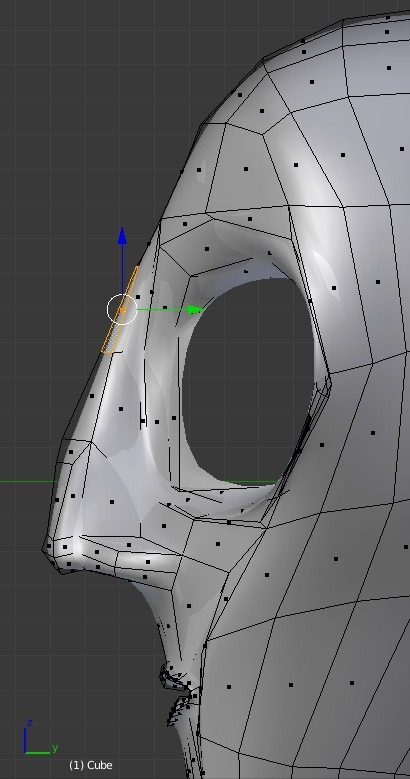Click the green y letter in axis indicator

coord(55,747)
